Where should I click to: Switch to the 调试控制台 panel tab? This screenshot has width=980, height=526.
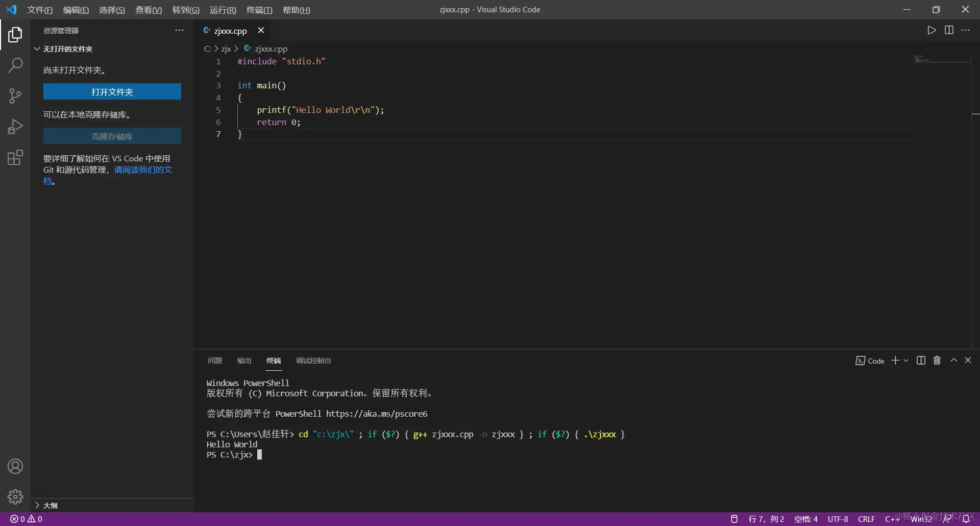point(314,361)
